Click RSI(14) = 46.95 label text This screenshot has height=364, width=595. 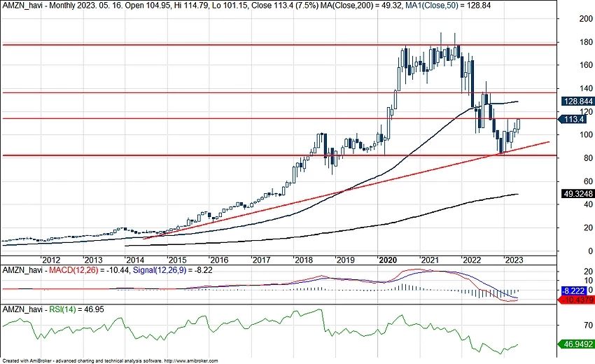pyautogui.click(x=77, y=309)
